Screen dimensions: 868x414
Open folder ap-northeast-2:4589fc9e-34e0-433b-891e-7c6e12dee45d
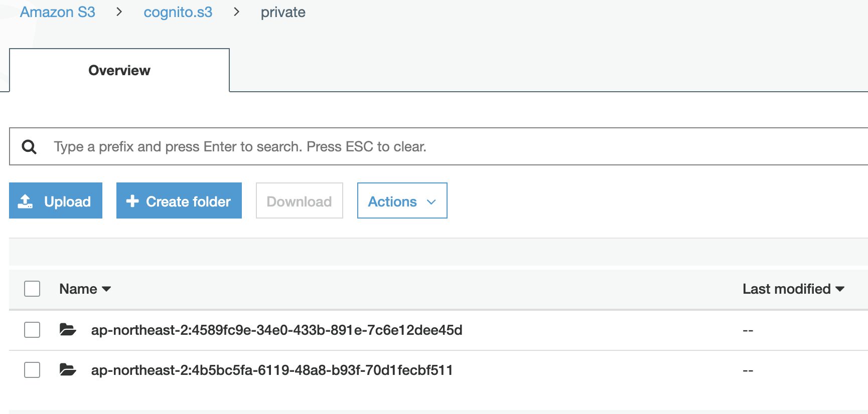(276, 330)
